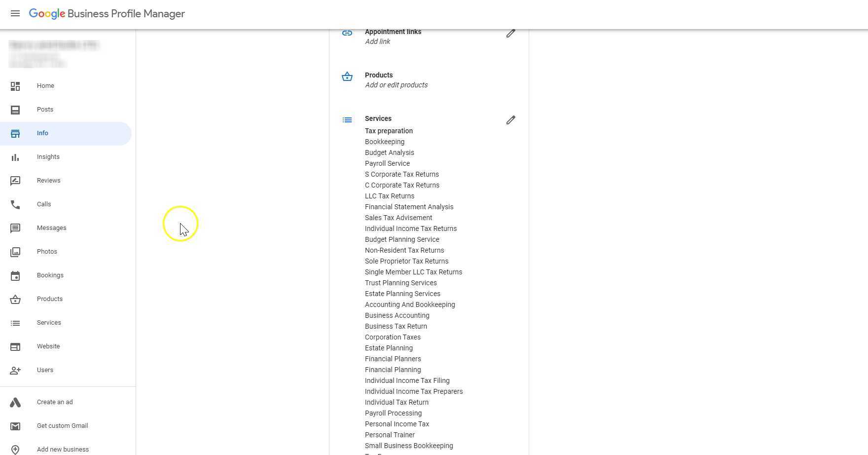Open the Reviews section
The width and height of the screenshot is (868, 455).
pos(48,181)
